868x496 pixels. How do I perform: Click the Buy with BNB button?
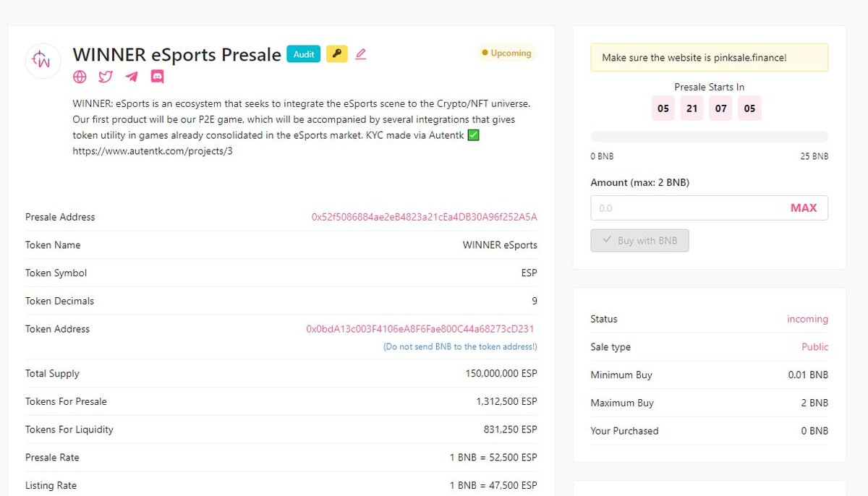coord(639,241)
